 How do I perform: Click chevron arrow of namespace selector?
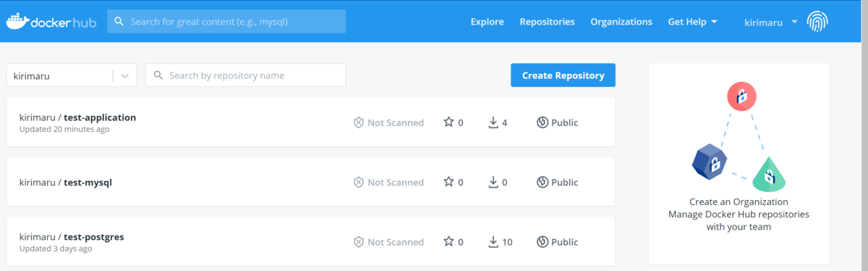point(125,75)
